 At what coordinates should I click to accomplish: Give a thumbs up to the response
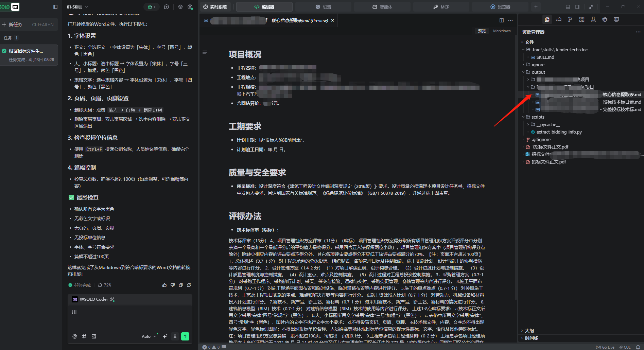(164, 285)
